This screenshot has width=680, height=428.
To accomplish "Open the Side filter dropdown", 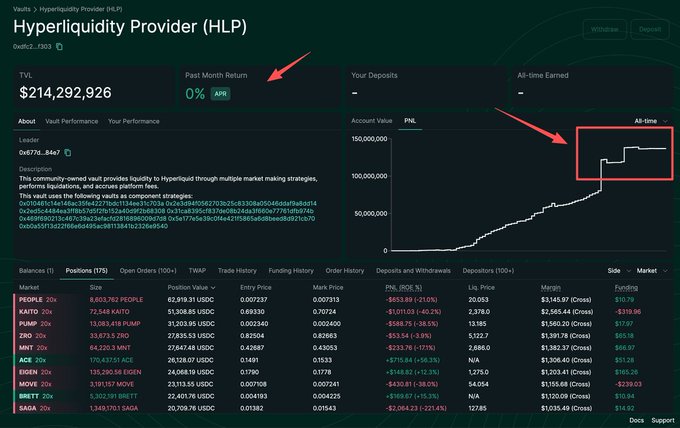I will (x=618, y=271).
